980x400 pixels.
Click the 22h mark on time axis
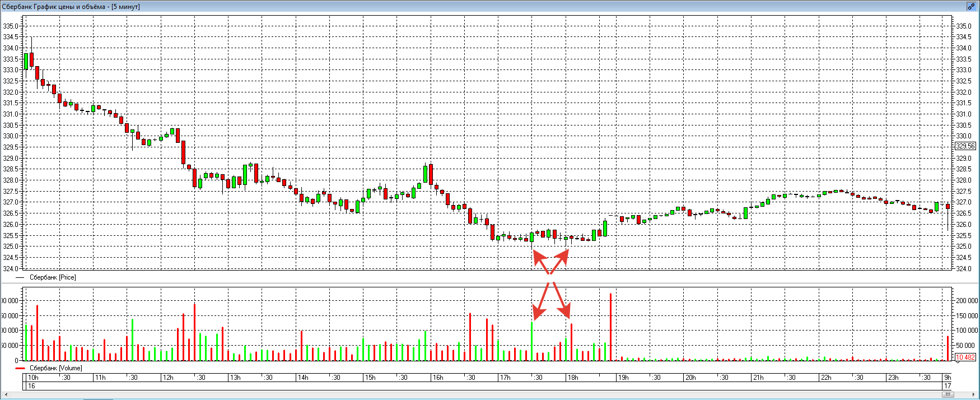click(x=825, y=378)
